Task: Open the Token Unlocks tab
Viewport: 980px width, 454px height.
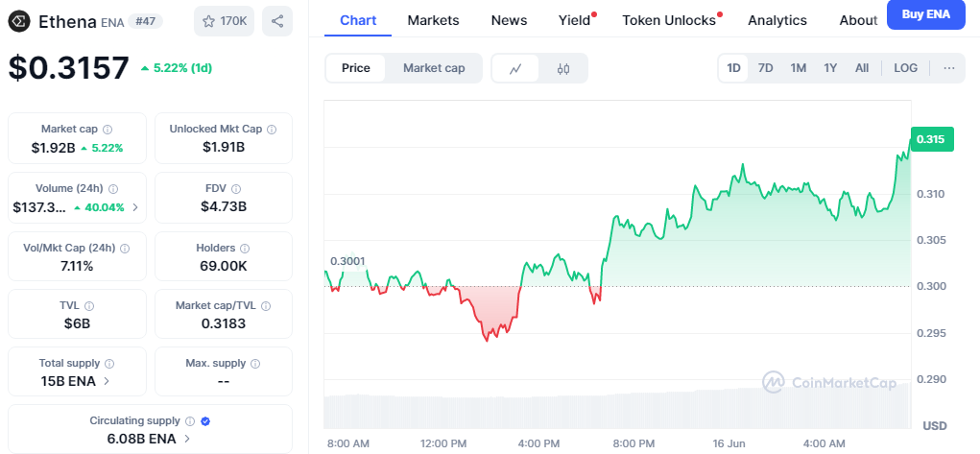Action: tap(669, 21)
